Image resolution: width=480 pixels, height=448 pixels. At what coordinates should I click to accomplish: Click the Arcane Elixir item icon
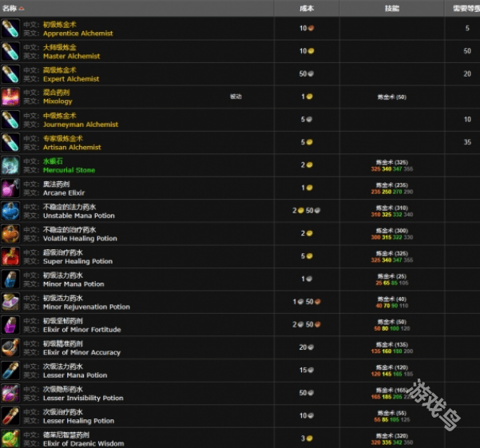(10, 188)
